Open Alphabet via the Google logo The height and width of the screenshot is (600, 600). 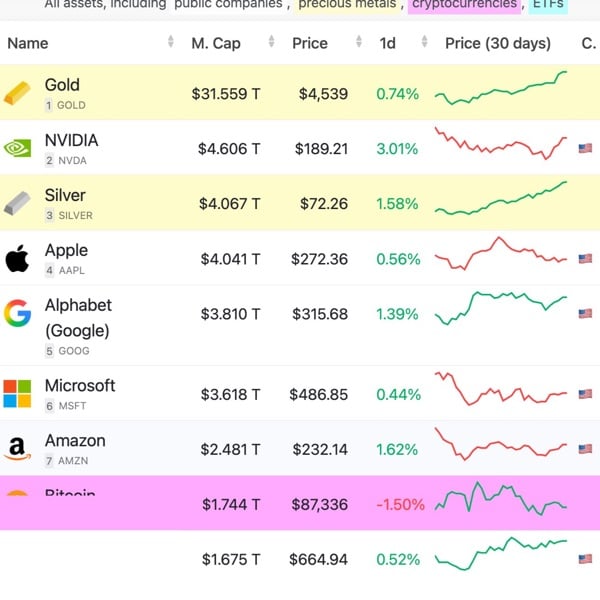tap(17, 314)
